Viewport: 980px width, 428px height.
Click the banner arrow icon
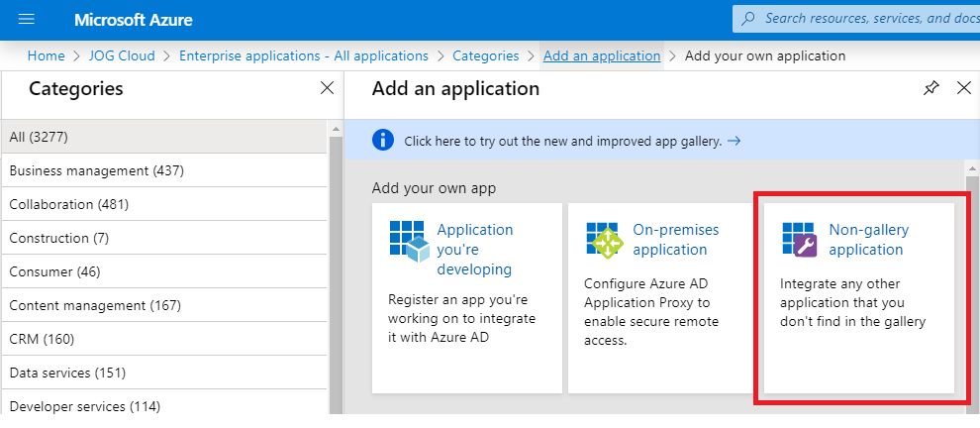pos(735,142)
